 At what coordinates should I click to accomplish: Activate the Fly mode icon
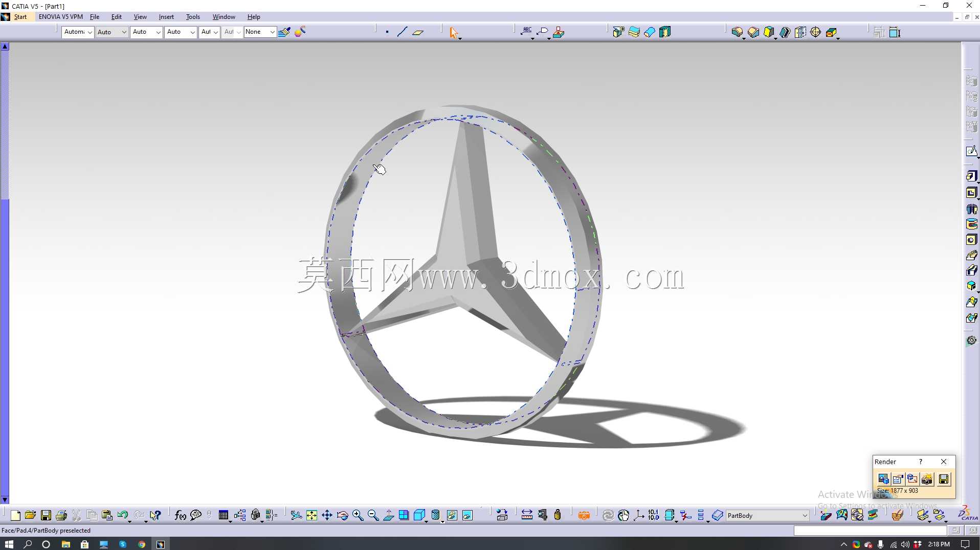[x=296, y=515]
